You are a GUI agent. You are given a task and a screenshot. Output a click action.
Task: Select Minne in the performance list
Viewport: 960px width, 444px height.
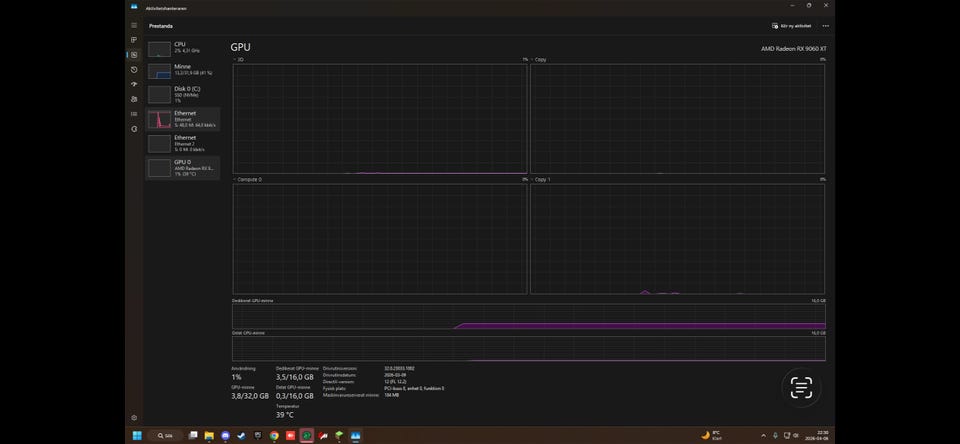[x=183, y=71]
